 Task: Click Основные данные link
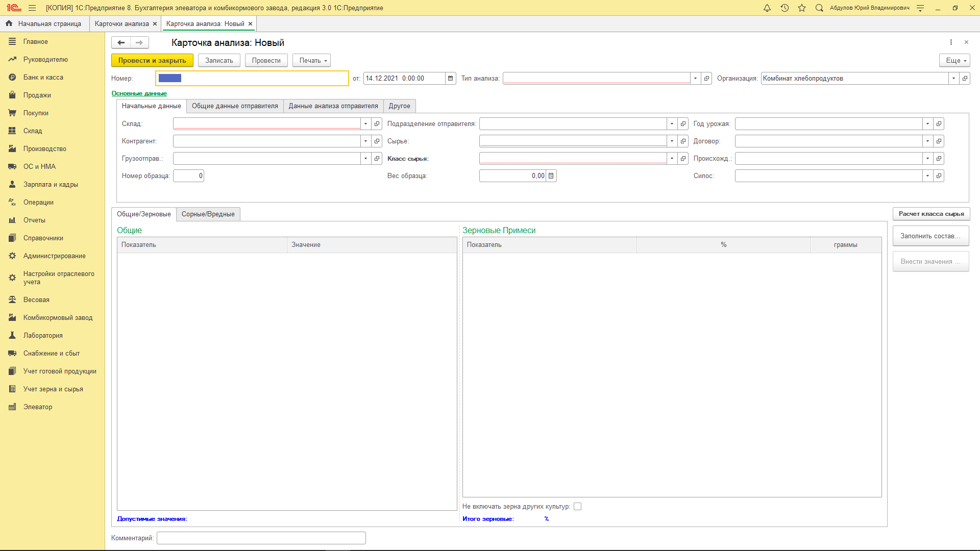[x=139, y=93]
